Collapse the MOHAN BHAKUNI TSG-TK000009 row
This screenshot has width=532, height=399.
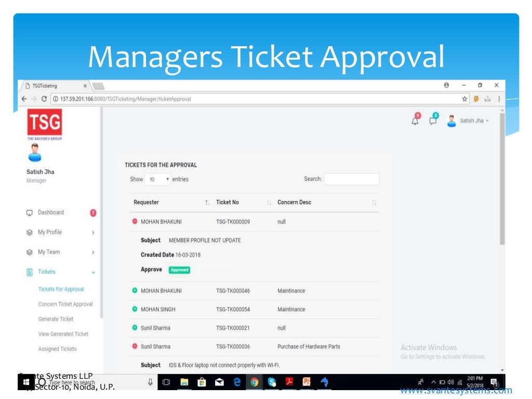click(x=135, y=221)
